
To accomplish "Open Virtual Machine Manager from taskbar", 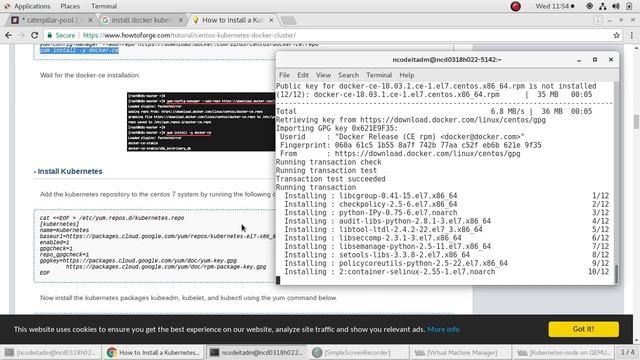I will point(460,352).
